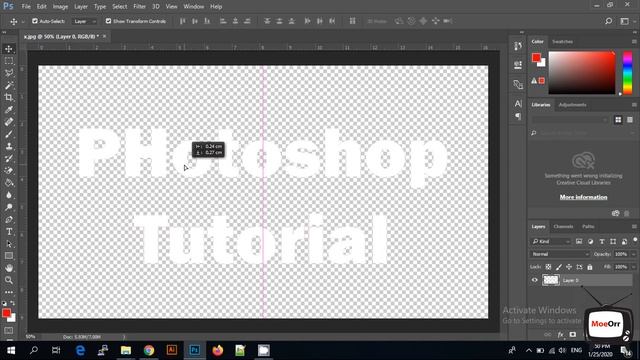
Task: Click the More information link
Action: pyautogui.click(x=583, y=197)
